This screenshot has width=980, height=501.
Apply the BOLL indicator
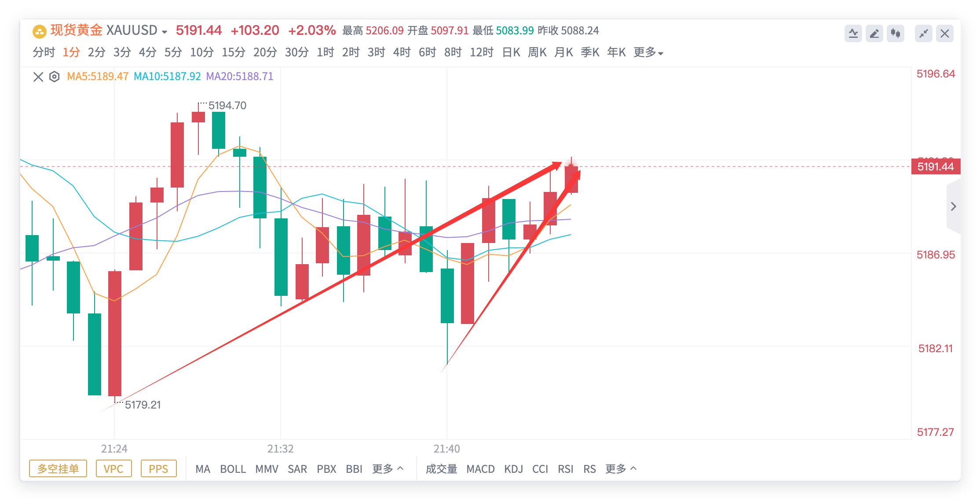coord(234,469)
